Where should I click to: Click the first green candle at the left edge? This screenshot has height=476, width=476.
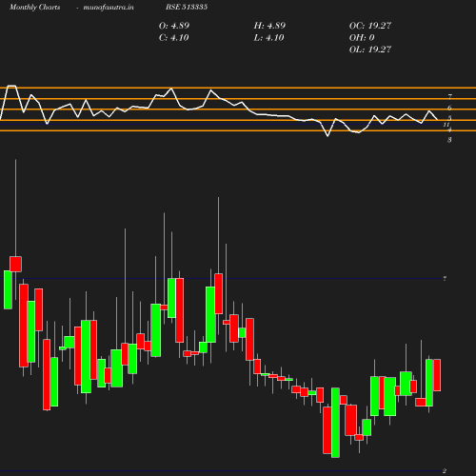[x=8, y=289]
